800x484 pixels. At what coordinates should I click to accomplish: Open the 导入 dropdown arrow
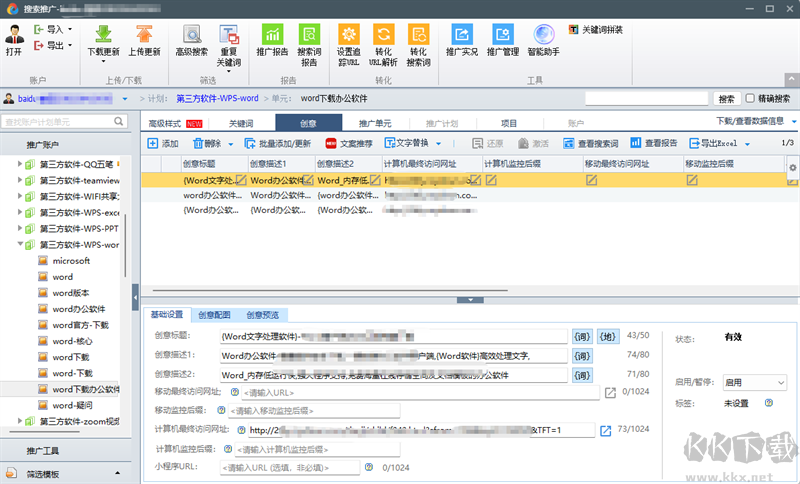(70, 29)
